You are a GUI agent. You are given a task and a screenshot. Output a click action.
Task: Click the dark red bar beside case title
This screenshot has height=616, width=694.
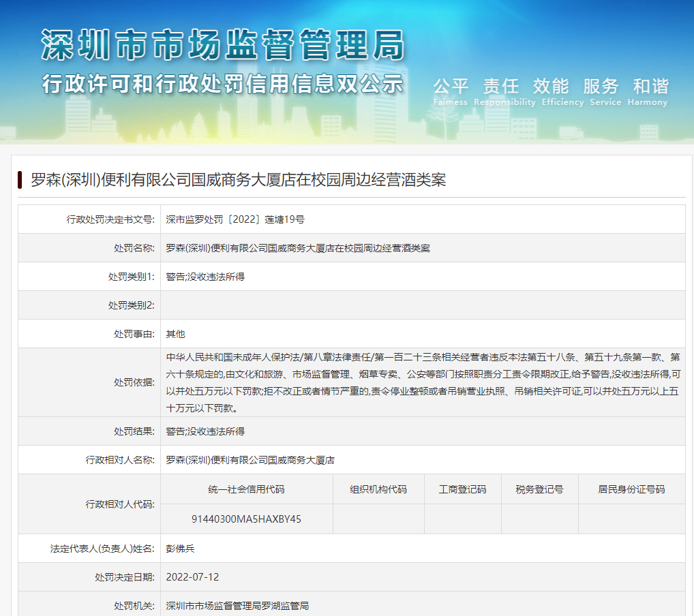[20, 180]
